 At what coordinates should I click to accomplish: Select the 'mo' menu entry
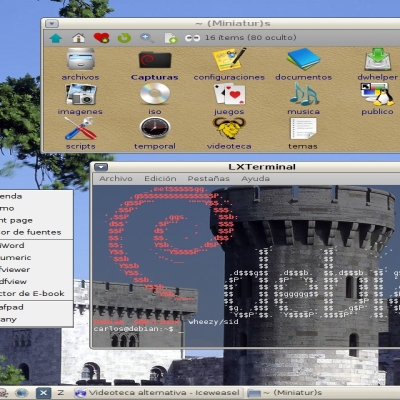pos(36,208)
